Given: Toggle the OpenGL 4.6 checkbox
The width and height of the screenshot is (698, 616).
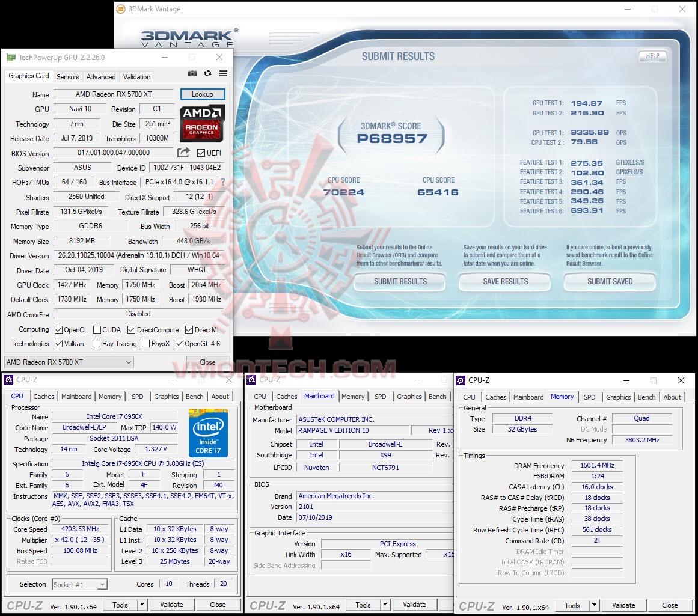Looking at the screenshot, I should tap(179, 344).
